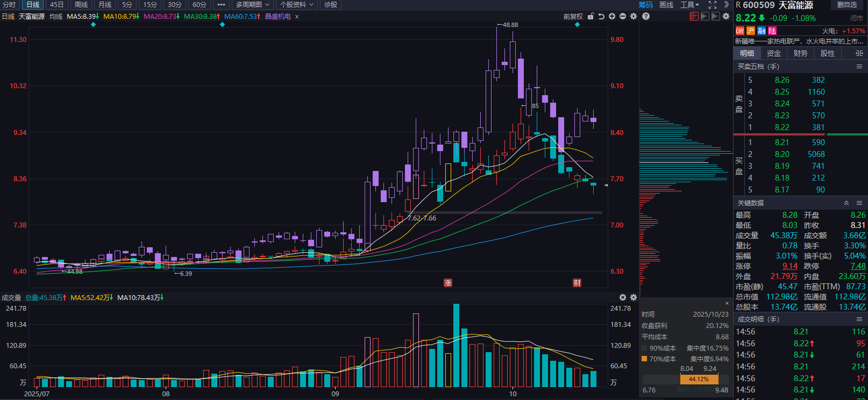
Task: Click the zoom-in plus icon on the chart toolbar
Action: pos(612,17)
